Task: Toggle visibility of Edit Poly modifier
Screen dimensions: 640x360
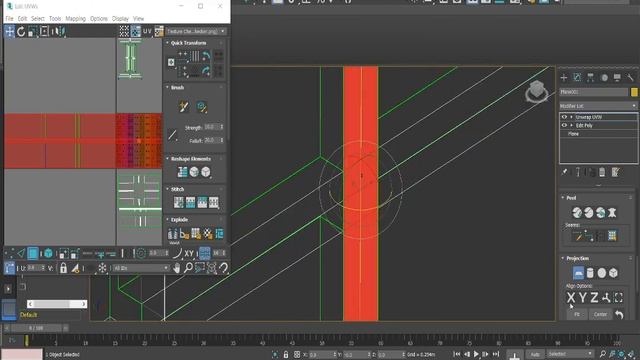Action: (x=564, y=125)
